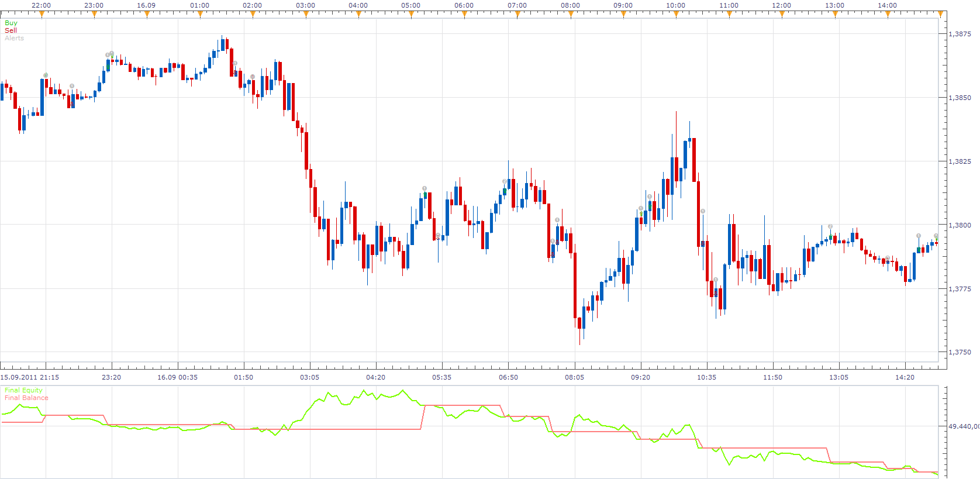980x479 pixels.
Task: Click the 1,3875 price axis label
Action: (x=960, y=34)
